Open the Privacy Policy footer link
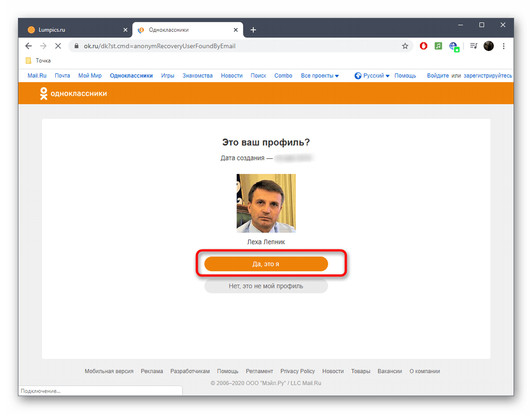The image size is (532, 414). (x=297, y=371)
